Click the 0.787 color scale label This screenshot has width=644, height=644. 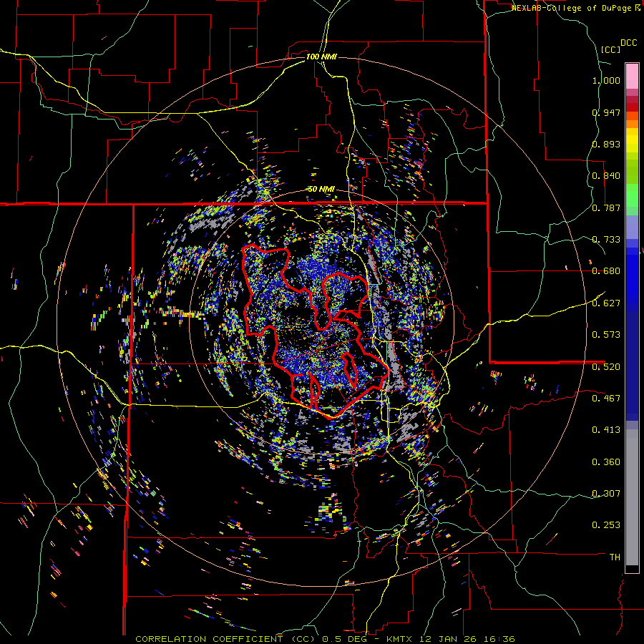point(606,208)
